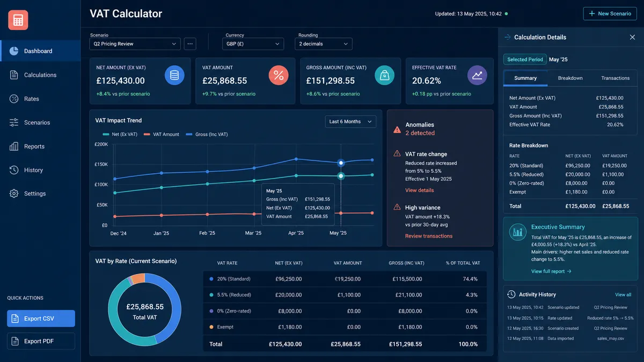Sort by the % OF TOTAL VAT column header
This screenshot has height=362, width=644.
click(463, 263)
